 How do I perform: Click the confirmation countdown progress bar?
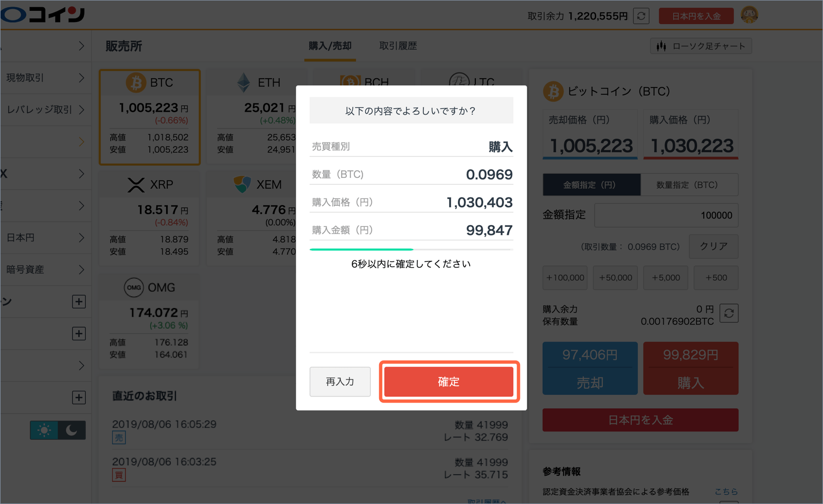[x=411, y=249]
